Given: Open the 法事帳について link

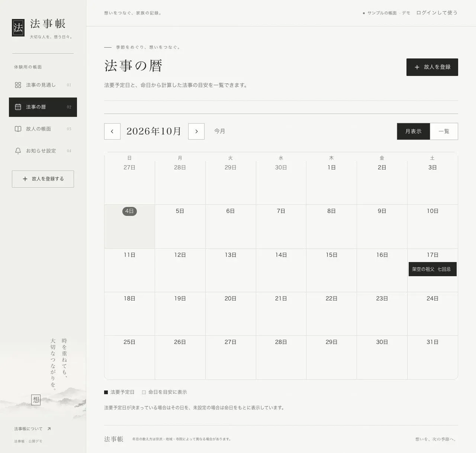Looking at the screenshot, I should coord(32,429).
